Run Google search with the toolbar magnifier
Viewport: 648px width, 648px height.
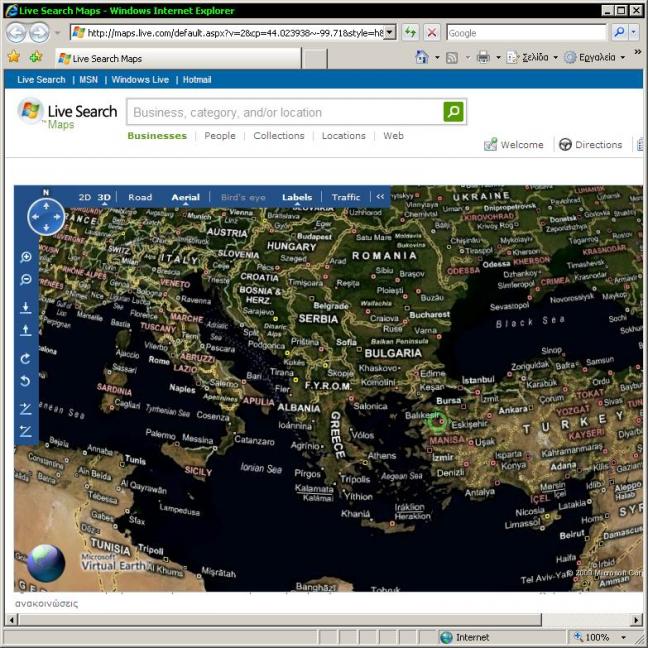coord(619,32)
